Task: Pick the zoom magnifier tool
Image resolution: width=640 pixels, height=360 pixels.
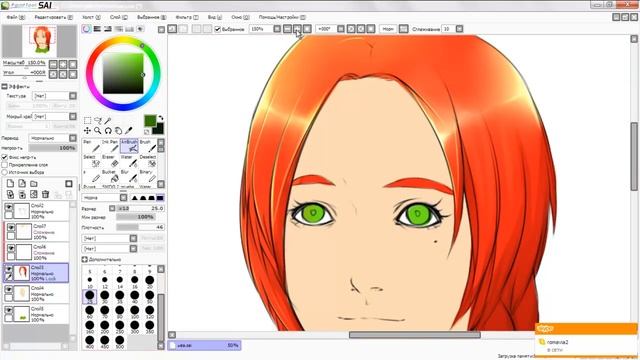Action: [x=98, y=131]
